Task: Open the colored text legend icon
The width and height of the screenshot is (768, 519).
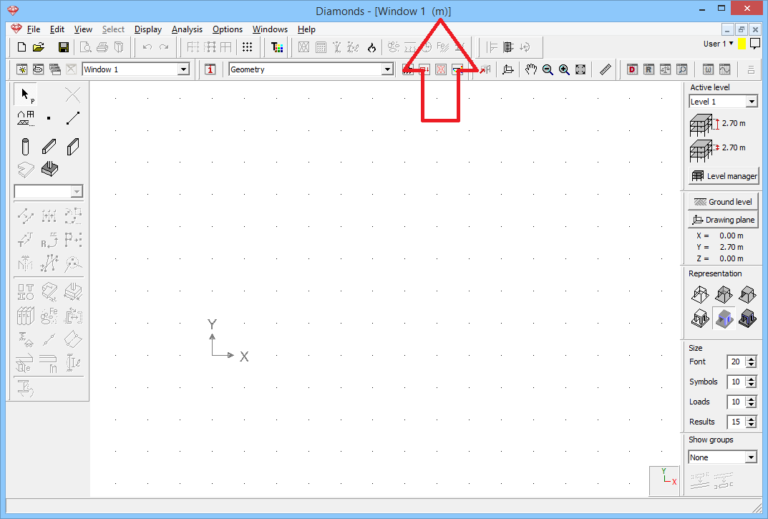Action: coord(277,47)
